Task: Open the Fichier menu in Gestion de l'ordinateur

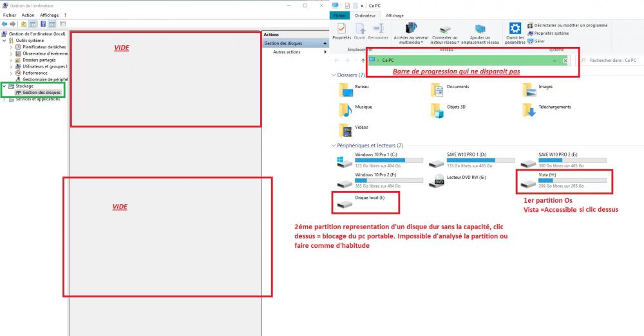Action: pos(10,15)
